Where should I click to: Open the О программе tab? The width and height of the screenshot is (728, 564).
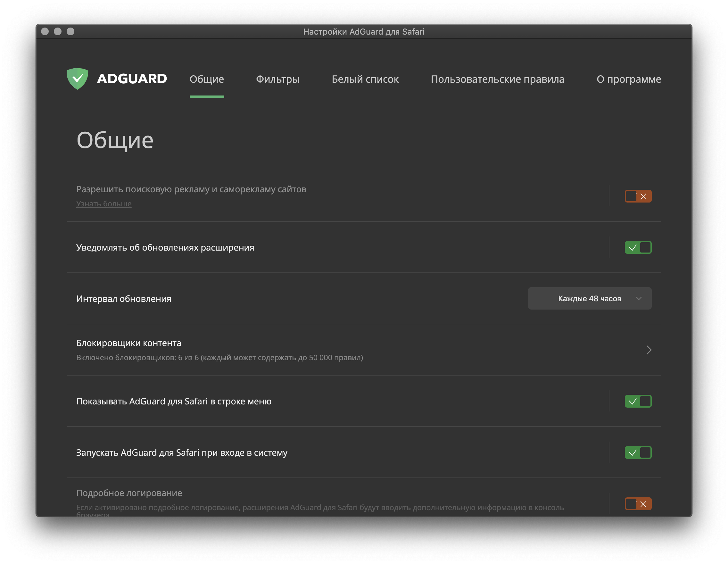(x=629, y=79)
